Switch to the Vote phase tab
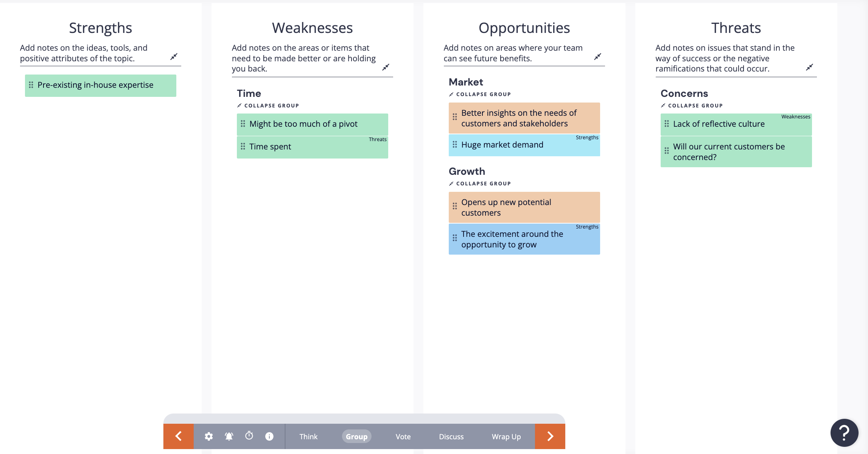 click(x=403, y=436)
